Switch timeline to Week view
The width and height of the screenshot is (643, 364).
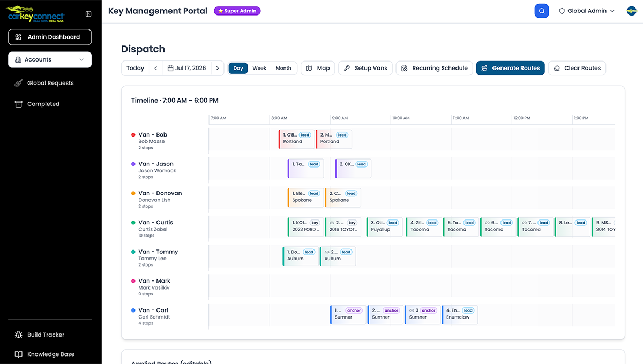[259, 68]
